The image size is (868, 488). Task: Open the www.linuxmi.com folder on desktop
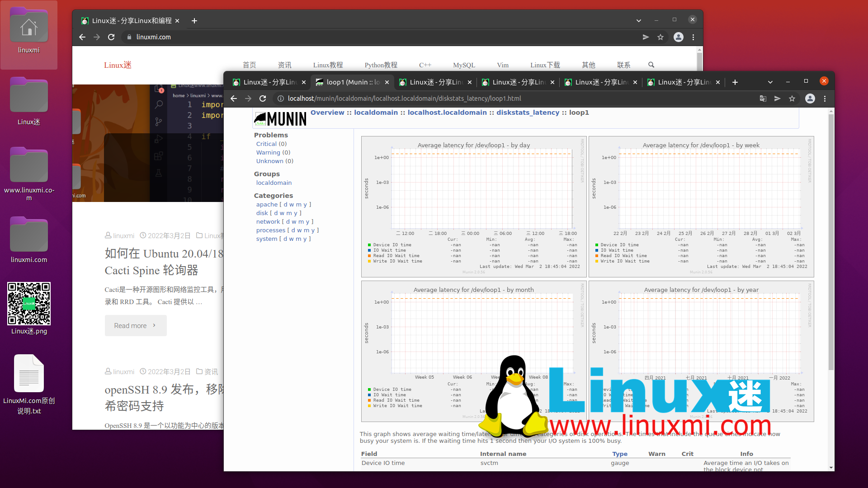click(x=29, y=174)
